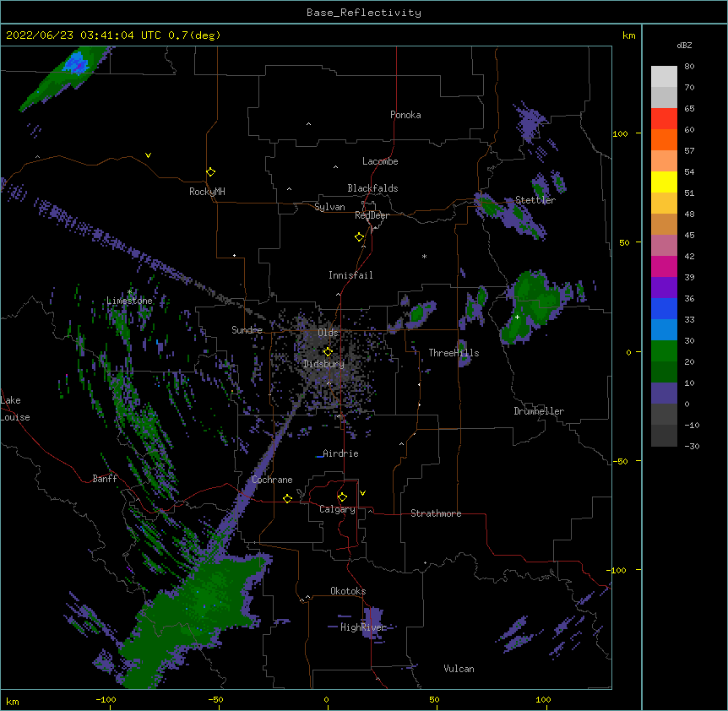728x711 pixels.
Task: Select the RedDeer city label
Action: pos(372,215)
